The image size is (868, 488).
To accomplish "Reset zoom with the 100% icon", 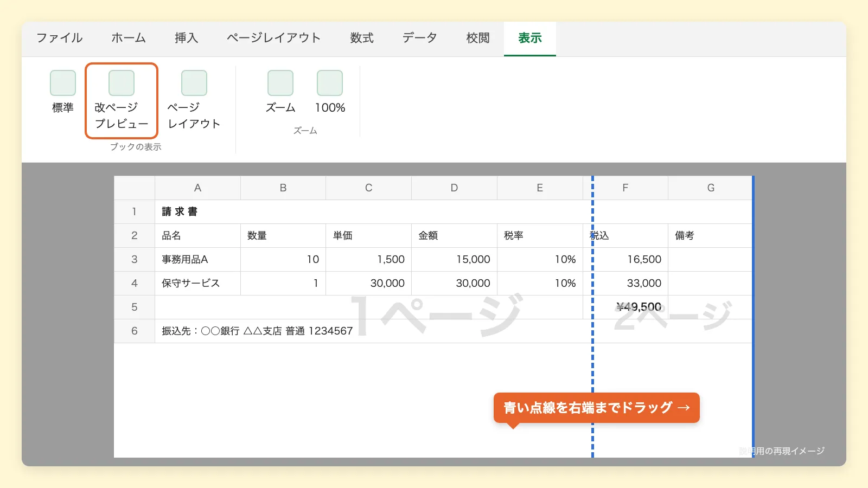I will pyautogui.click(x=330, y=83).
